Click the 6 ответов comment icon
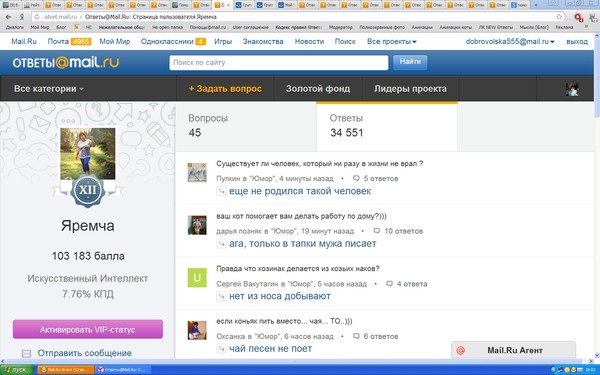 coord(356,336)
